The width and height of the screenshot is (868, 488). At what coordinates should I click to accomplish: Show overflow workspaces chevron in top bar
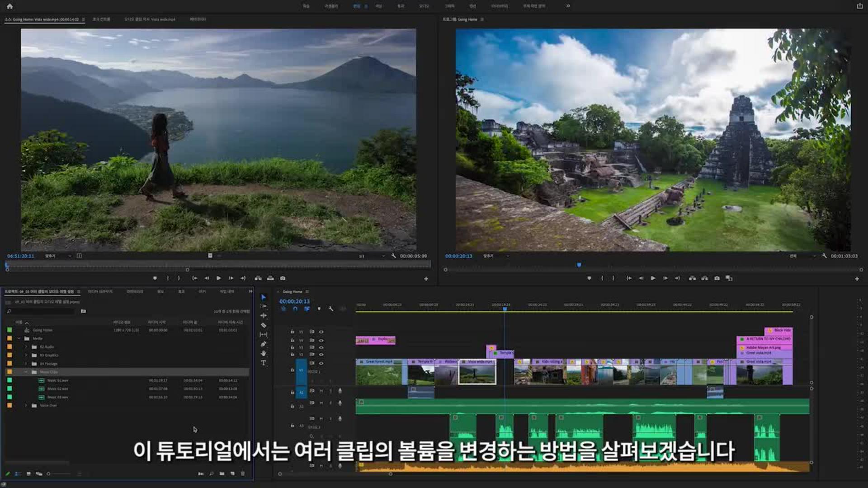coord(568,6)
